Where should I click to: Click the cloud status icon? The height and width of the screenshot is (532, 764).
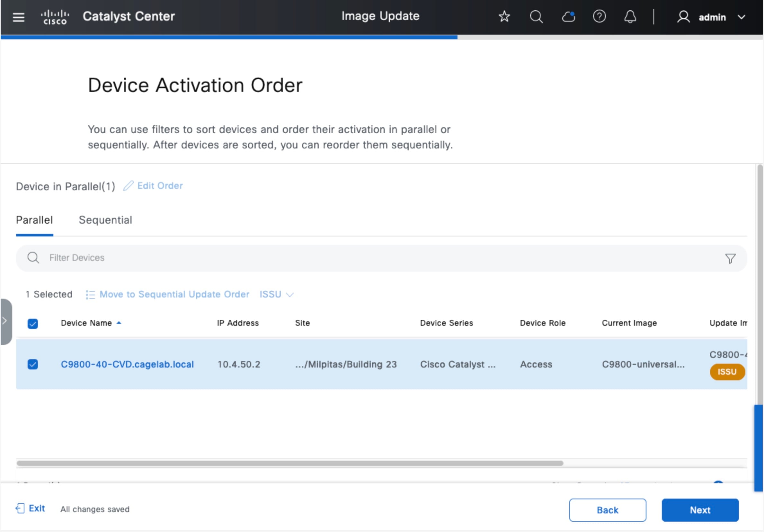point(568,16)
